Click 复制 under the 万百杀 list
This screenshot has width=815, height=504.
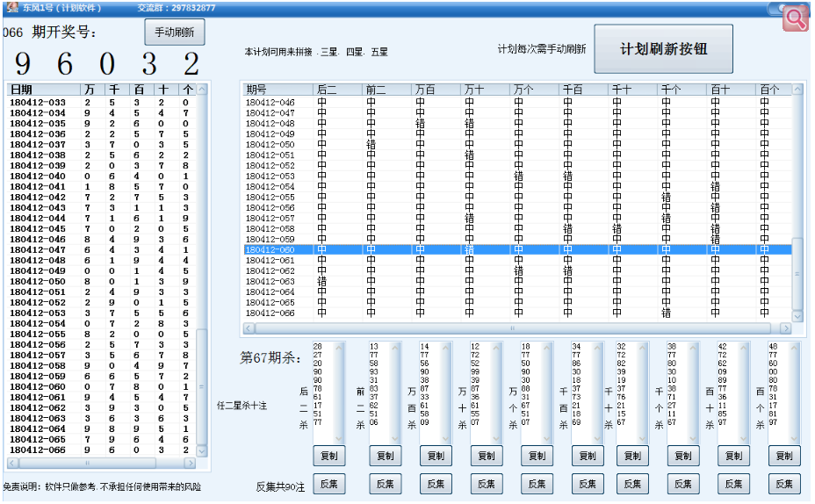pyautogui.click(x=436, y=457)
